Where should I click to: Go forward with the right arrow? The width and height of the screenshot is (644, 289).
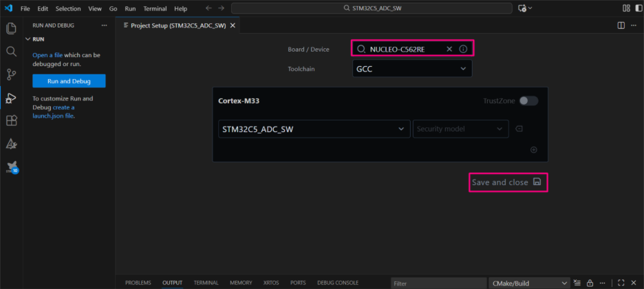tap(222, 8)
